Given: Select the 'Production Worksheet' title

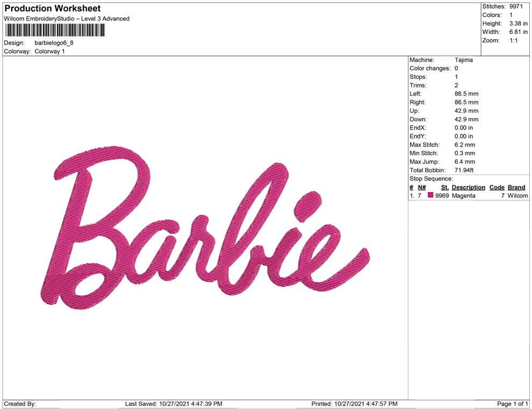Looking at the screenshot, I should [53, 9].
